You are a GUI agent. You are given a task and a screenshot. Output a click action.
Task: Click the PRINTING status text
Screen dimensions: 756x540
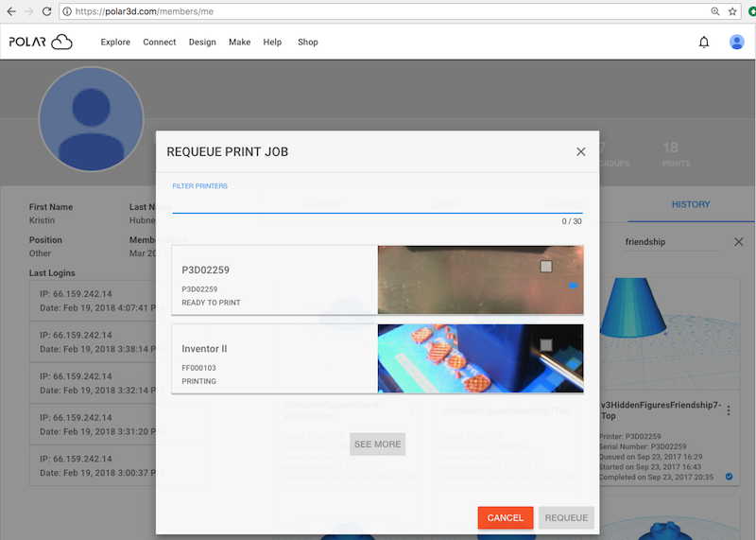pos(198,381)
